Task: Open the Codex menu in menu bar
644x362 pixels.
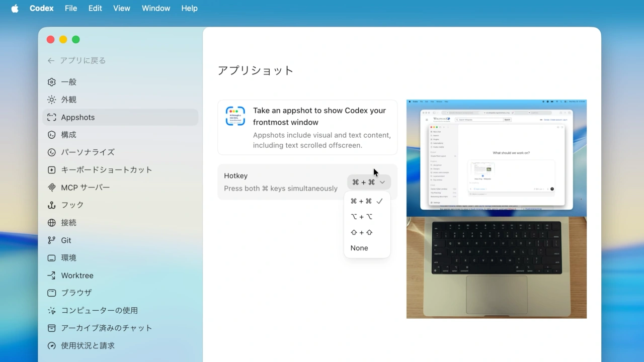Action: [42, 9]
